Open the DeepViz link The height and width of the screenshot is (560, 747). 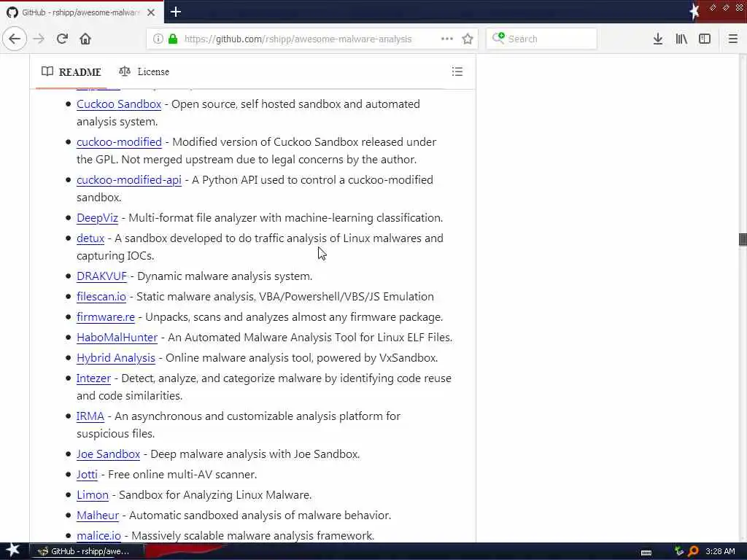click(x=97, y=217)
